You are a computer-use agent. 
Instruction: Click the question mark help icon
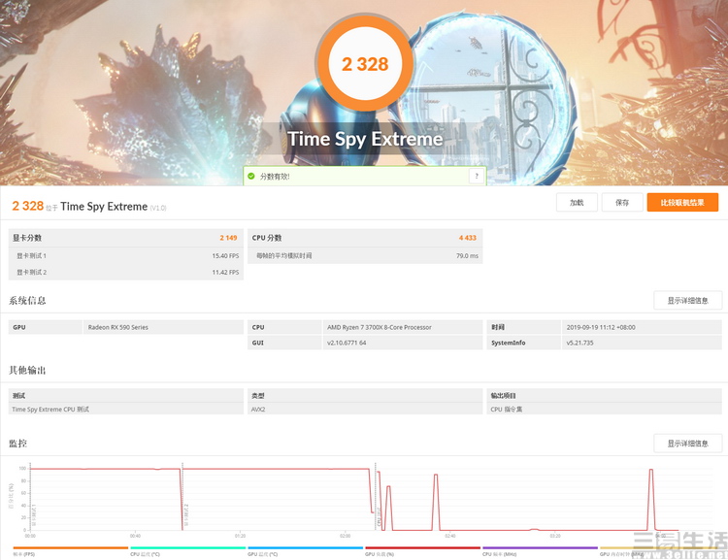click(477, 176)
